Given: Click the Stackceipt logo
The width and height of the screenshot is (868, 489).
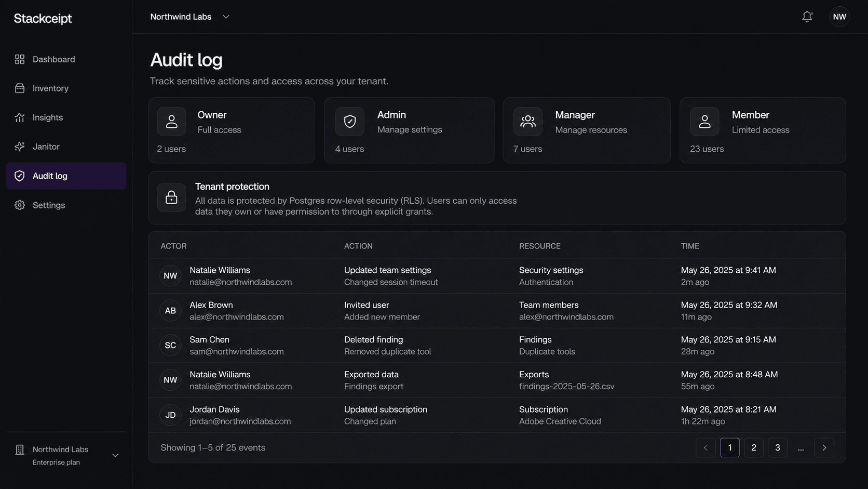Looking at the screenshot, I should tap(43, 19).
